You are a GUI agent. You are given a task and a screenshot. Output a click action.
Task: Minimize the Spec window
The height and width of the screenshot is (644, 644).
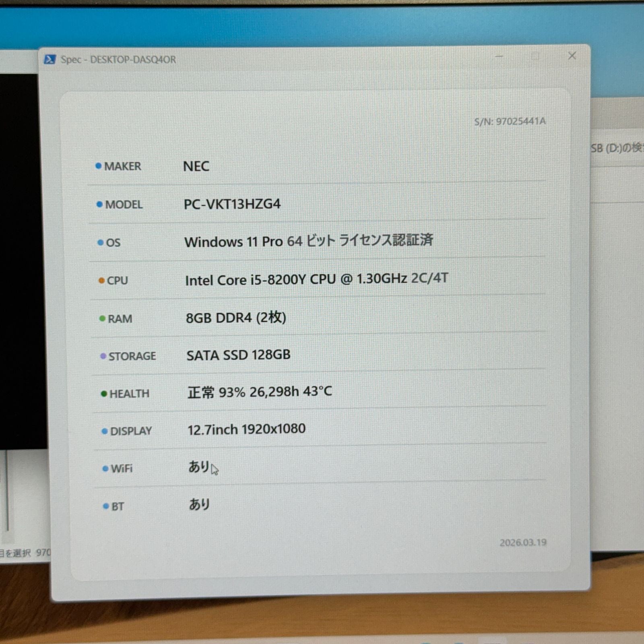(499, 56)
